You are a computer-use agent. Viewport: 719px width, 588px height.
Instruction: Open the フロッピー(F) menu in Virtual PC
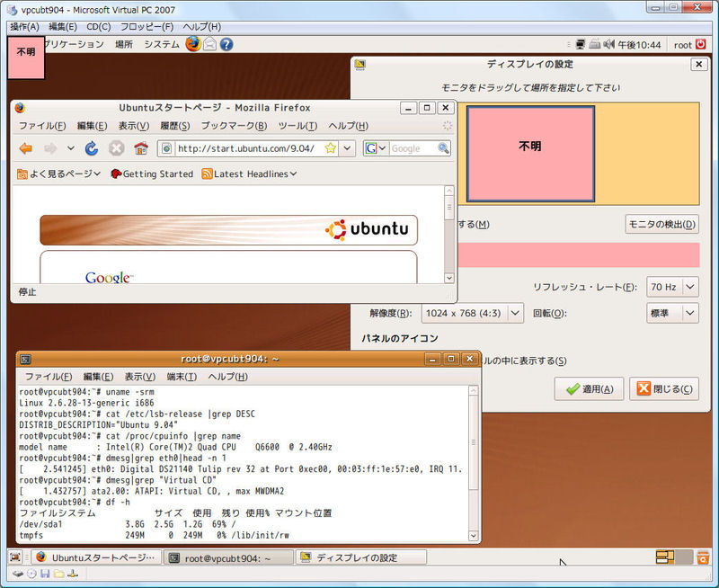(x=146, y=27)
